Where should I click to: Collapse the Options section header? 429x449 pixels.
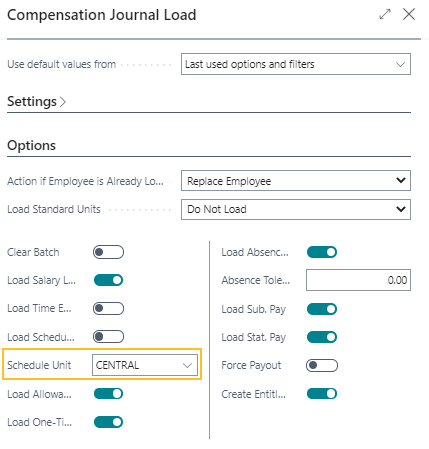click(32, 145)
